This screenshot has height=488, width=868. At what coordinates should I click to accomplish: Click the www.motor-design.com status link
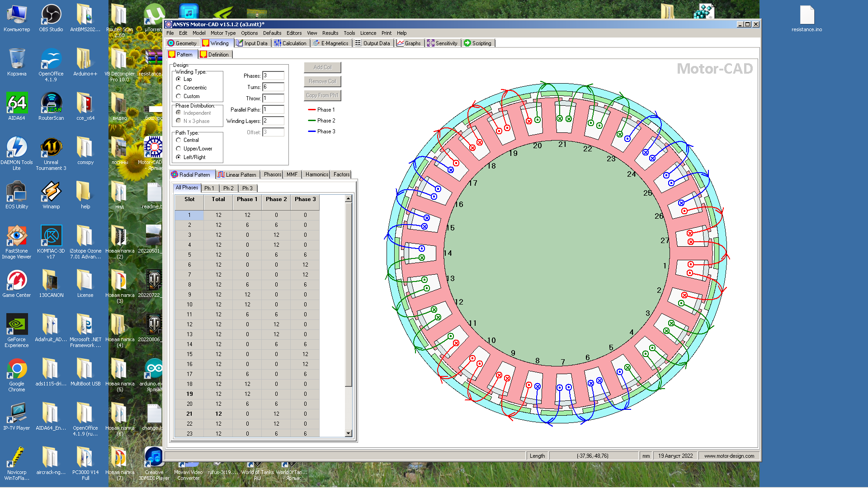(x=729, y=456)
